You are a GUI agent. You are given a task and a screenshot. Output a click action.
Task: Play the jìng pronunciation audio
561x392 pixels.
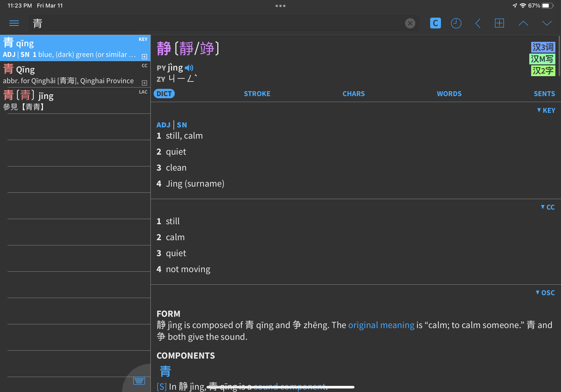189,68
